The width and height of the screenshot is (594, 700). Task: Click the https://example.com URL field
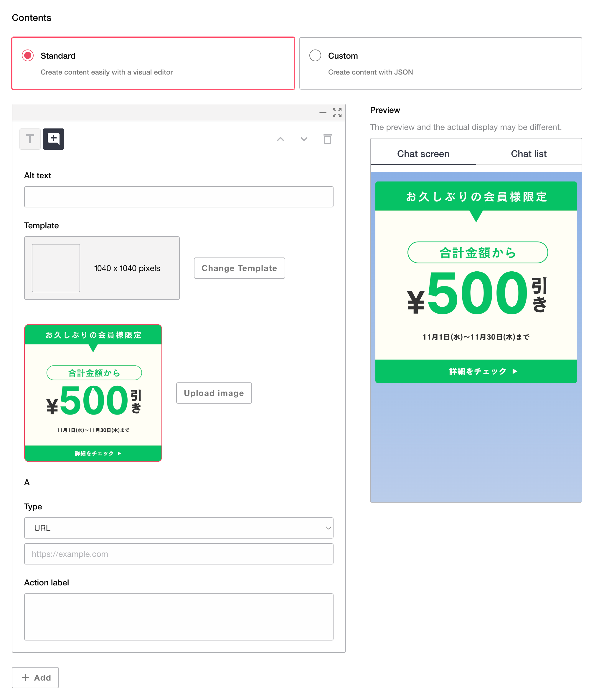(x=179, y=554)
